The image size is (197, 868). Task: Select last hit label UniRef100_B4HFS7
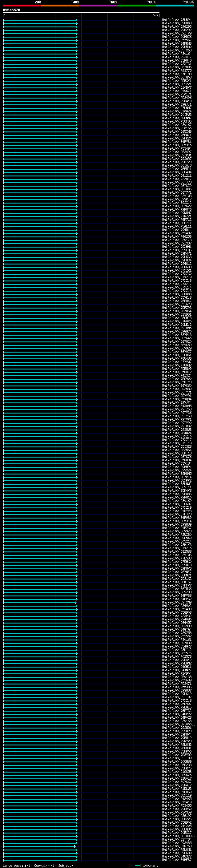[x=177, y=860]
